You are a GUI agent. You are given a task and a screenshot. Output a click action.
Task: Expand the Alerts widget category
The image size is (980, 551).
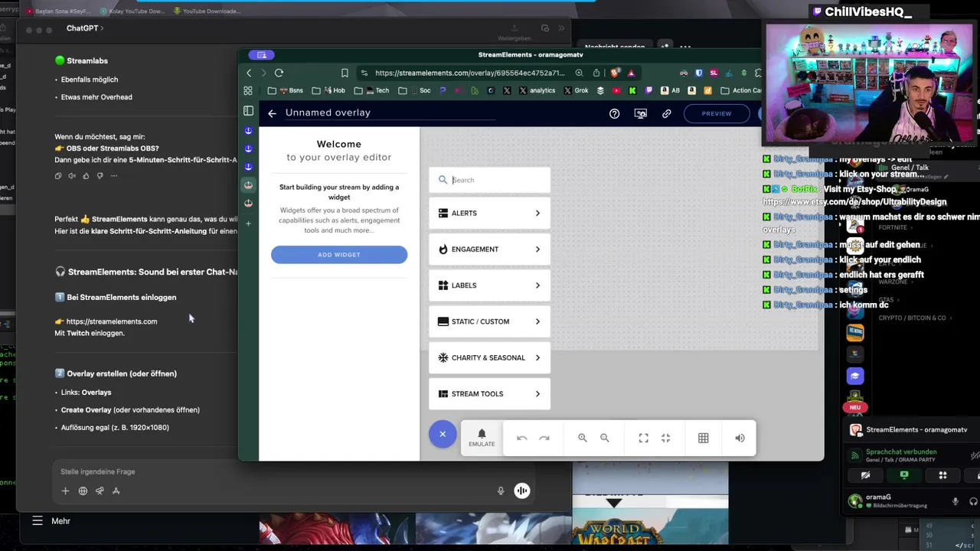click(489, 213)
